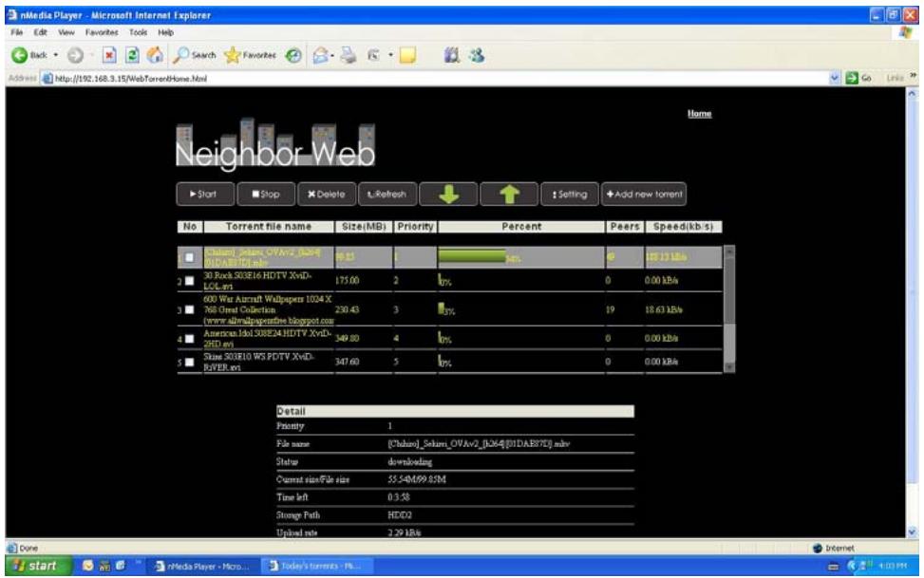Click the Edit page icon in the toolbar
Image resolution: width=924 pixels, height=578 pixels.
coord(373,55)
